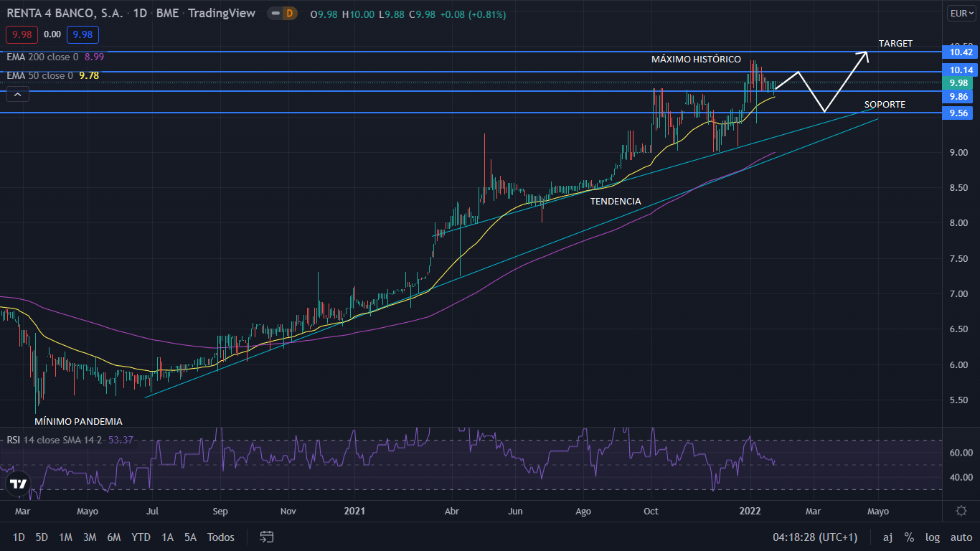The image size is (980, 551).
Task: Open the EUR currency dropdown
Action: point(960,13)
